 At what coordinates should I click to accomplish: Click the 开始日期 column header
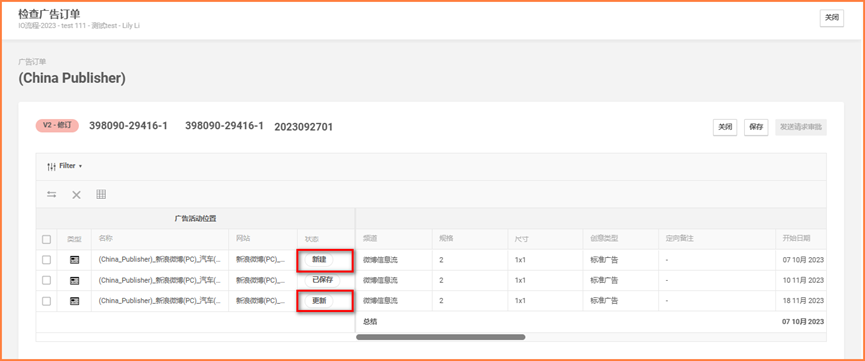point(796,239)
